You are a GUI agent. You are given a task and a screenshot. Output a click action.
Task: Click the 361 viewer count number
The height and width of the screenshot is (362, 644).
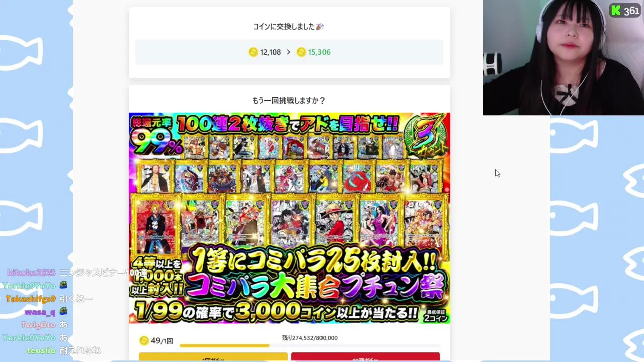tap(631, 11)
